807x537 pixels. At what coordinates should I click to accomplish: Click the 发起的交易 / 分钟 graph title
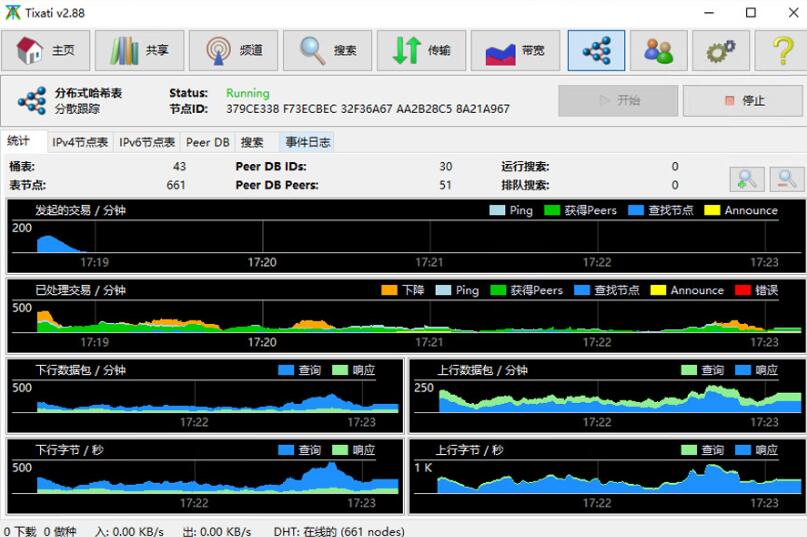click(x=80, y=210)
